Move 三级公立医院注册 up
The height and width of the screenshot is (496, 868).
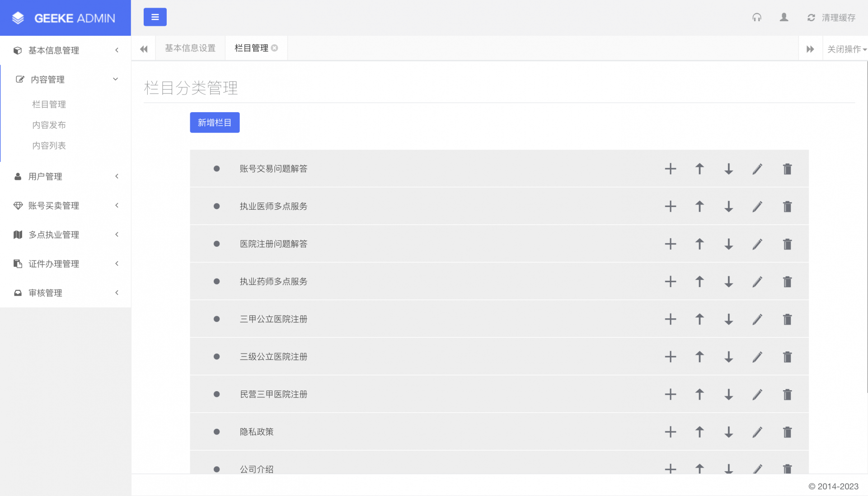(x=699, y=356)
